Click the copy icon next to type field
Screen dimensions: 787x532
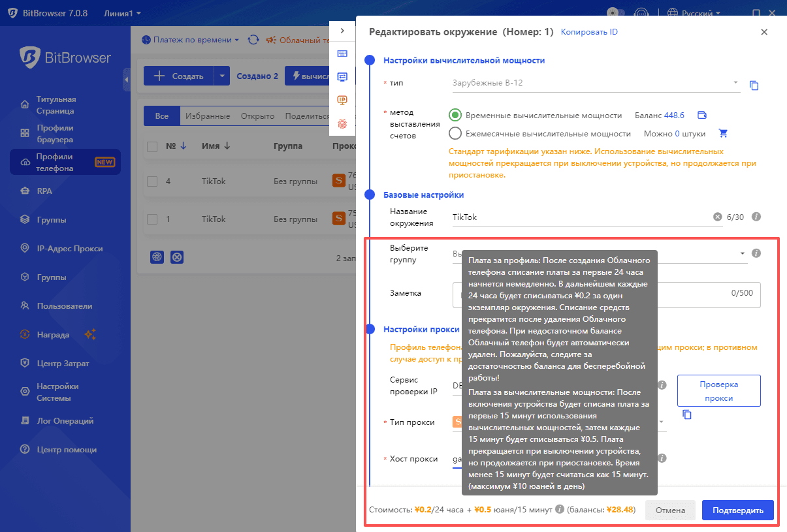754,86
